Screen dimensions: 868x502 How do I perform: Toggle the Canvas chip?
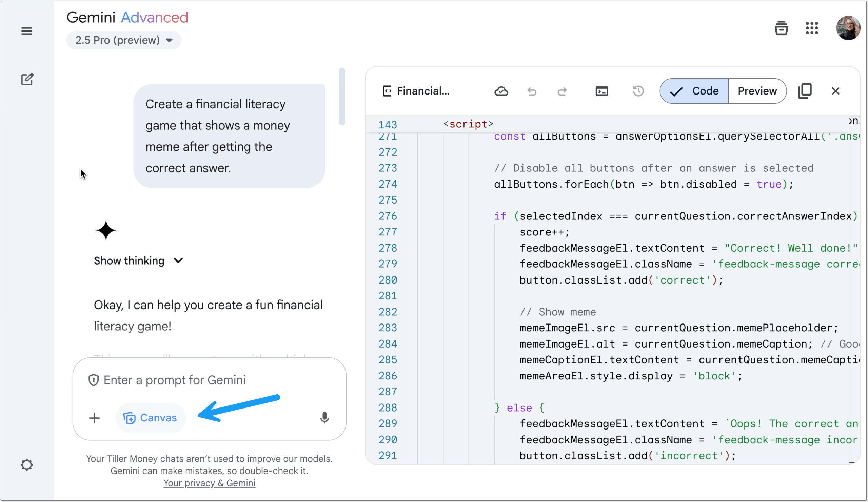(151, 418)
